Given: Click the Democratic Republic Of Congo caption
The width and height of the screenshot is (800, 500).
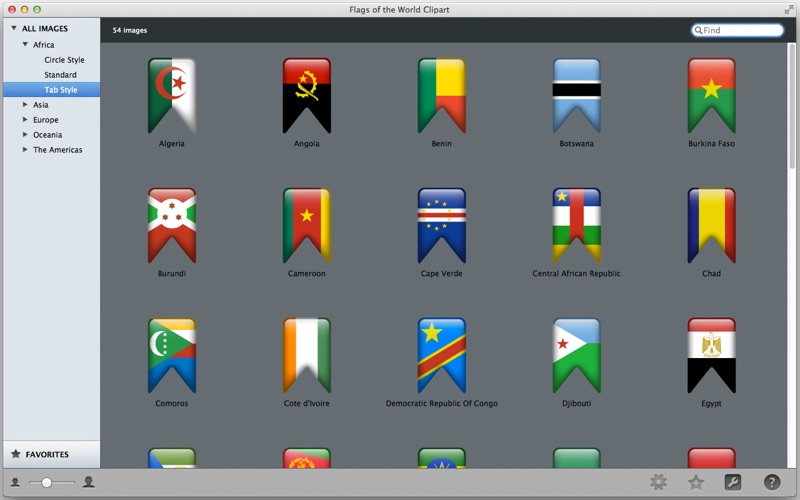Looking at the screenshot, I should tap(441, 403).
